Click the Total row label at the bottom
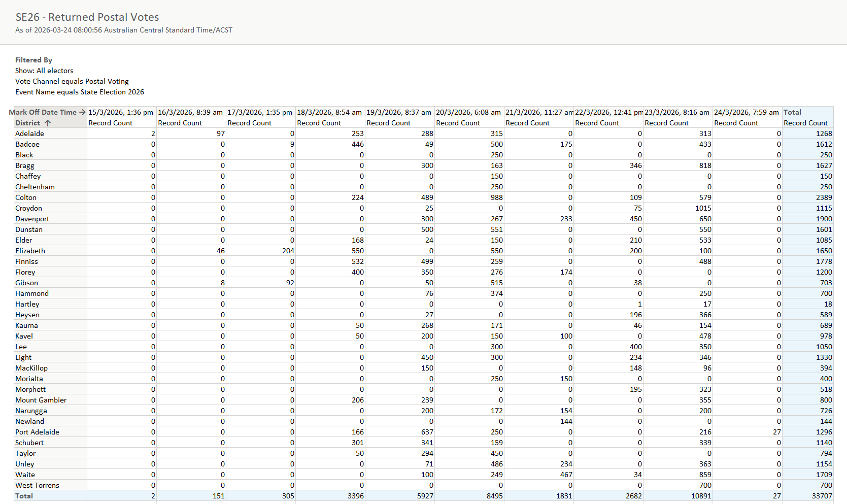The height and width of the screenshot is (504, 847). coord(24,496)
